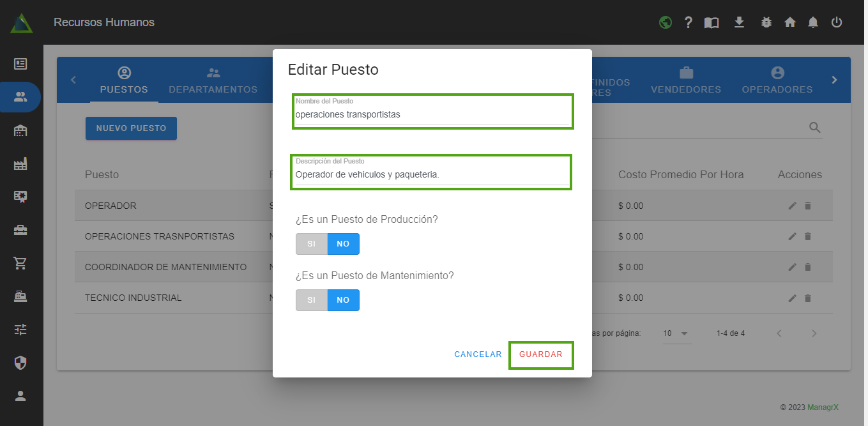868x426 pixels.
Task: Click the search magnifier icon
Action: [x=815, y=128]
